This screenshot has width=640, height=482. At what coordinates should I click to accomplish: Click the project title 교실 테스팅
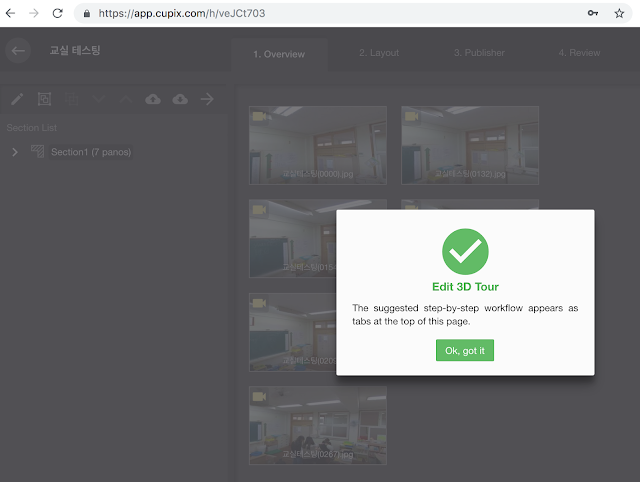point(75,51)
